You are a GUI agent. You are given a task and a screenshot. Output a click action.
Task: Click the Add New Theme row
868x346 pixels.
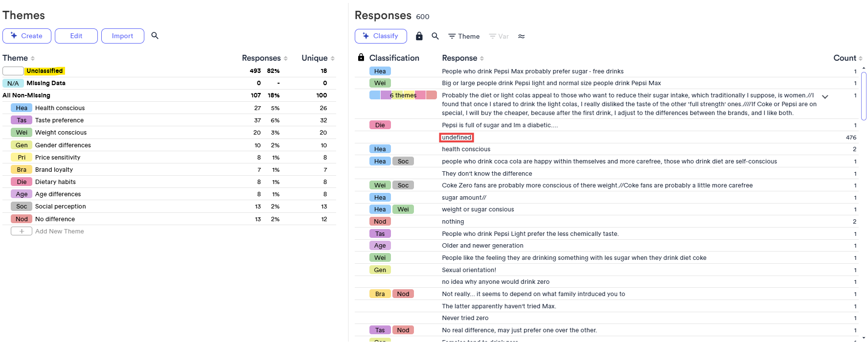[59, 231]
